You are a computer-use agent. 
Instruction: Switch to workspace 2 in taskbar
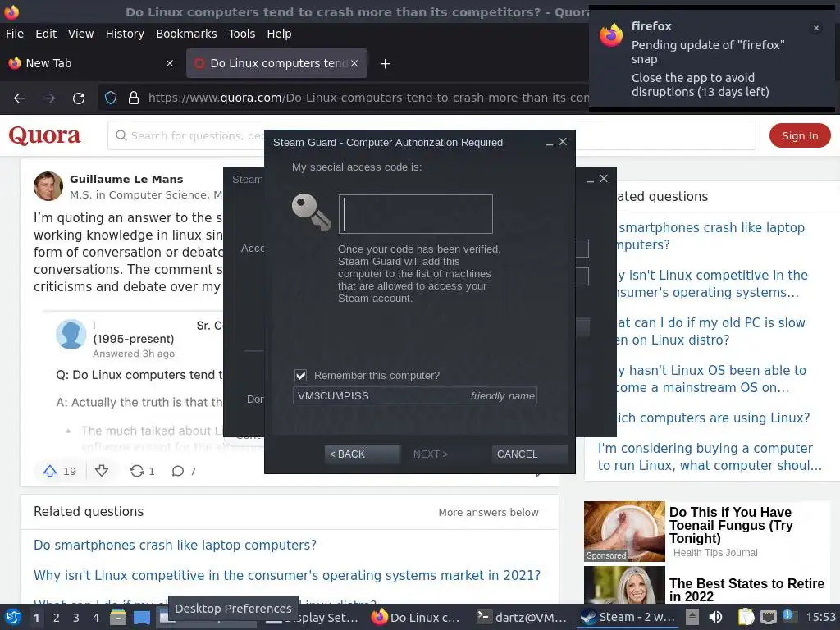pos(57,618)
